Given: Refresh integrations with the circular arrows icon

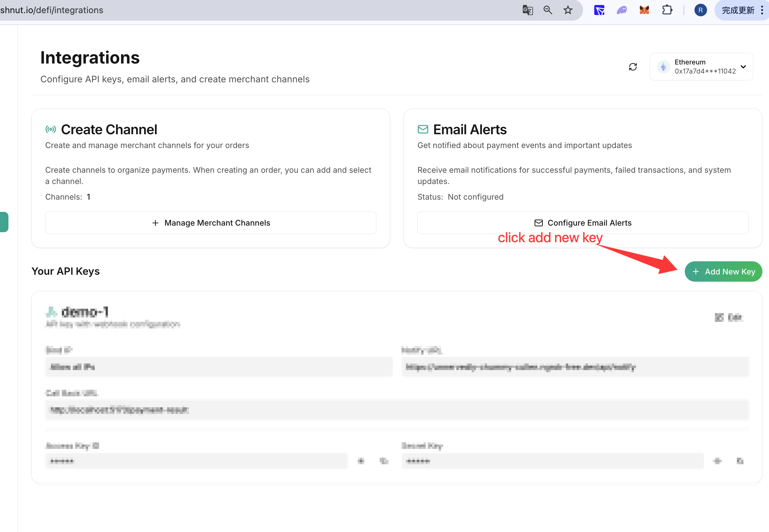Looking at the screenshot, I should coord(632,67).
